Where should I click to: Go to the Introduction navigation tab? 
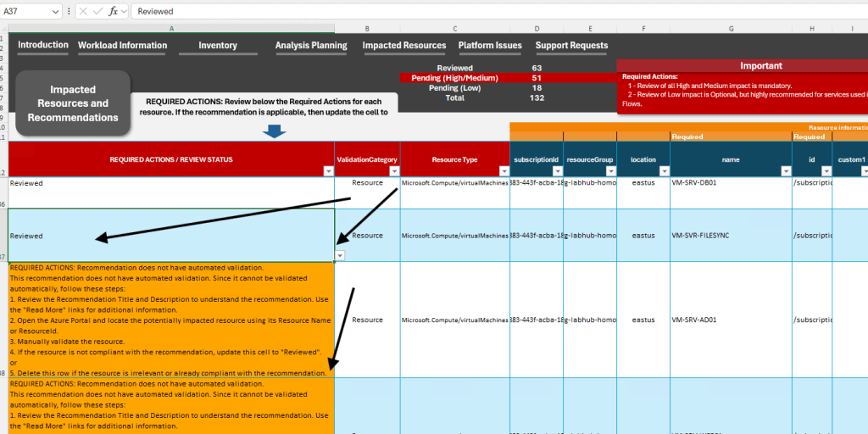43,45
